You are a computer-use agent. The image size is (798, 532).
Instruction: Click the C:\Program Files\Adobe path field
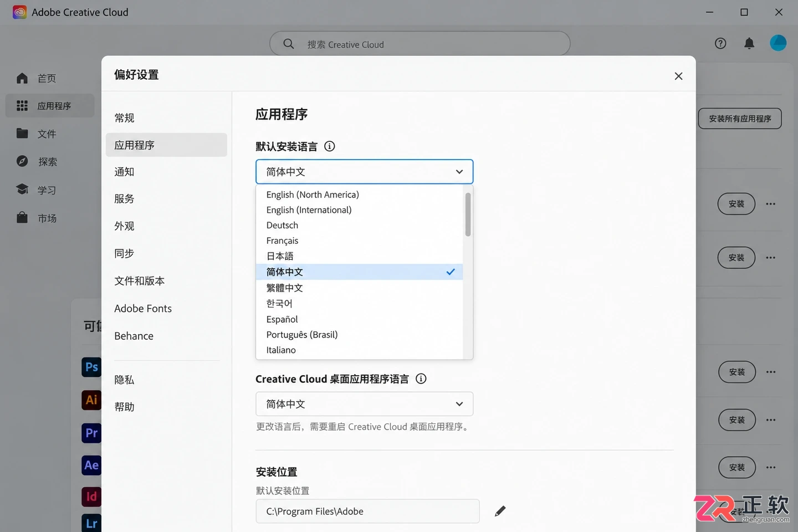coord(367,511)
